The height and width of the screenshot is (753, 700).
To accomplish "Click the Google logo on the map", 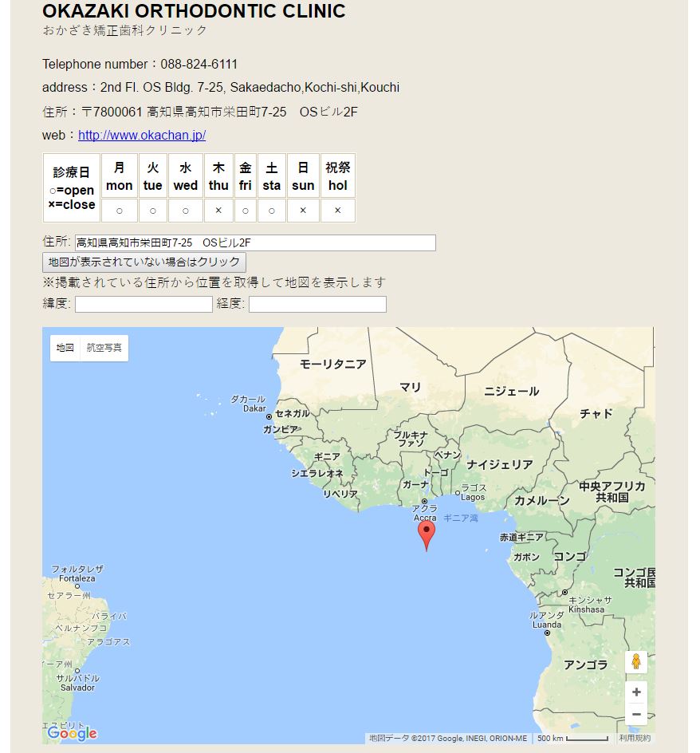I will point(73,733).
